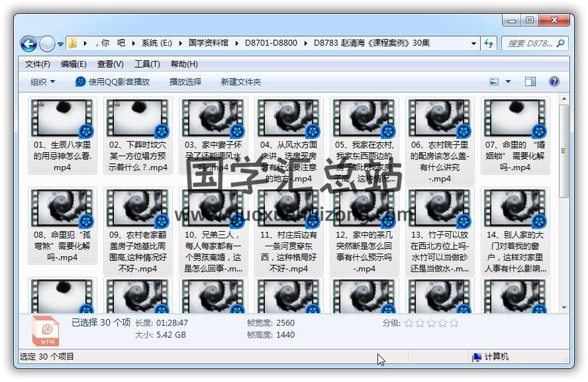Viewport: 588px width, 382px height.
Task: Click the magnifier icon in search box
Action: 560,43
